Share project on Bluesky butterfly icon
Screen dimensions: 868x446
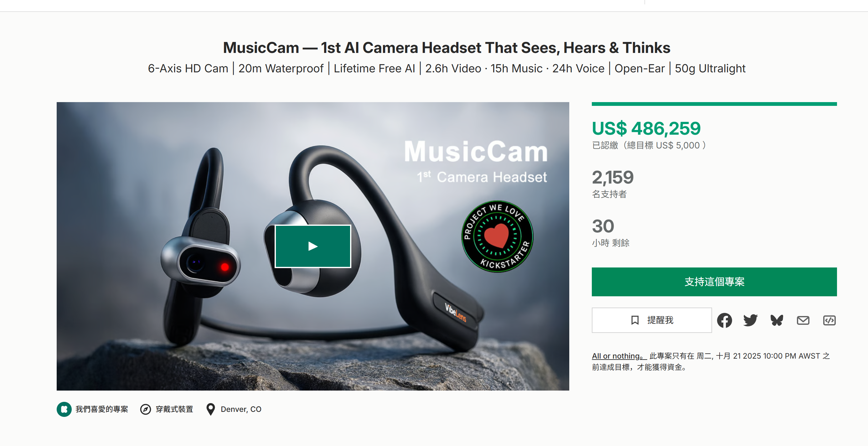[x=777, y=320]
